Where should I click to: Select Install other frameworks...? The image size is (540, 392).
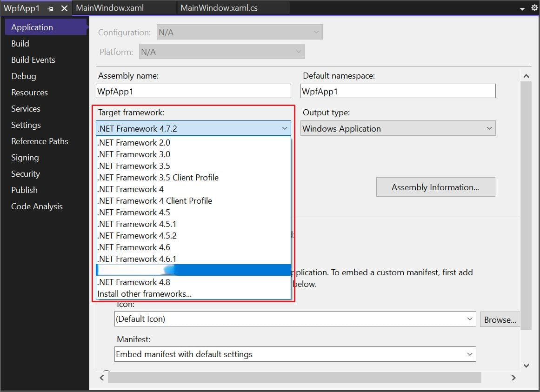[193, 294]
